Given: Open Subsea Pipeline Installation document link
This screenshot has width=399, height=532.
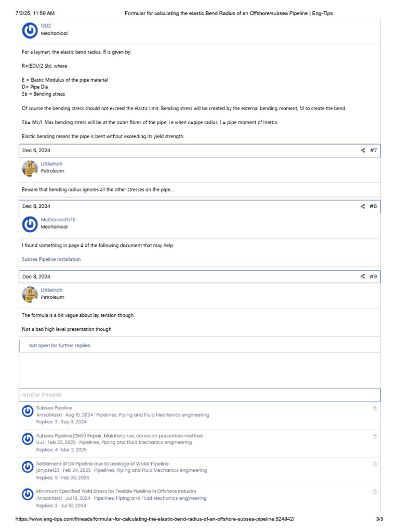Looking at the screenshot, I should 51,259.
